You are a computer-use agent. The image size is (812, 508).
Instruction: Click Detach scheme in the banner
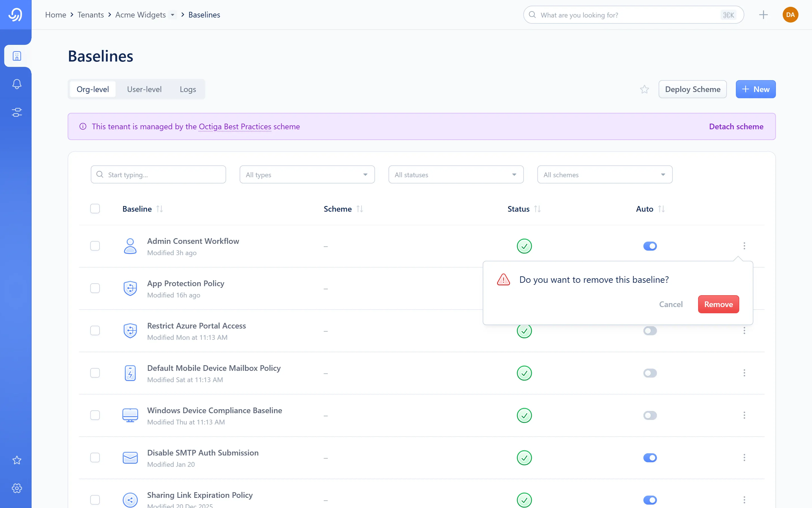pos(736,126)
